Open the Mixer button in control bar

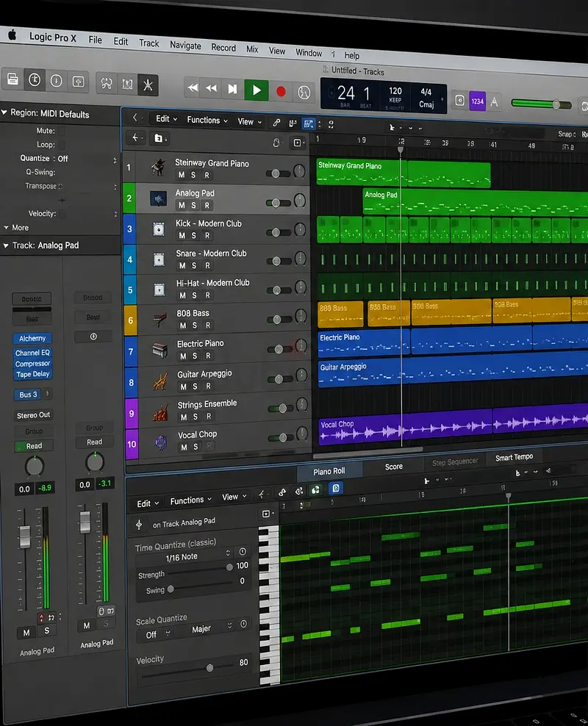click(127, 85)
